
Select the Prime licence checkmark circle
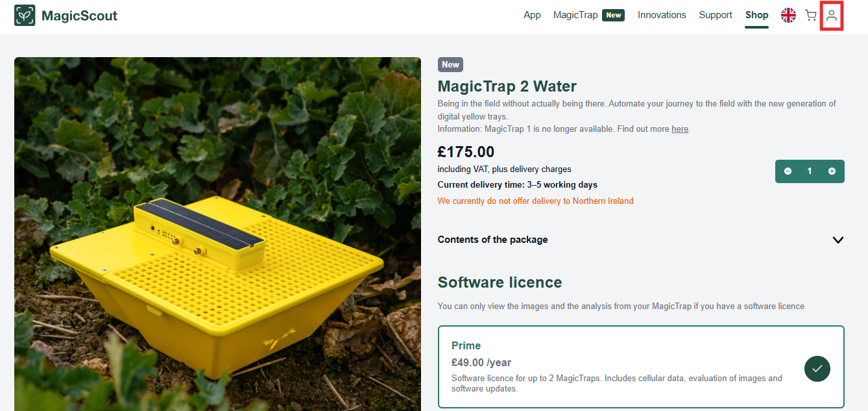[x=817, y=368]
